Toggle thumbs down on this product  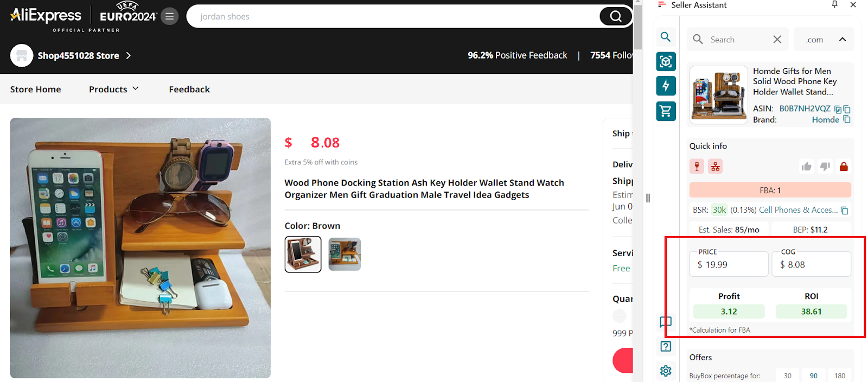[825, 166]
